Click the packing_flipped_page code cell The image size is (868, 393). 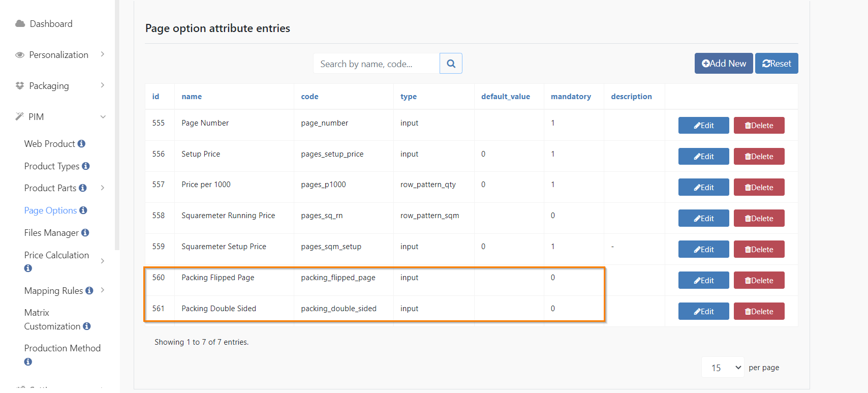click(338, 278)
